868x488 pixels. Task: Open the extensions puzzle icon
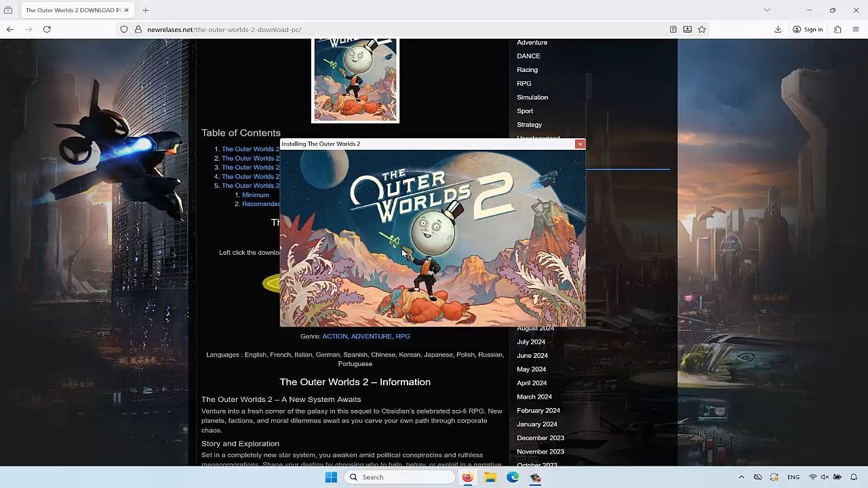pos(837,29)
